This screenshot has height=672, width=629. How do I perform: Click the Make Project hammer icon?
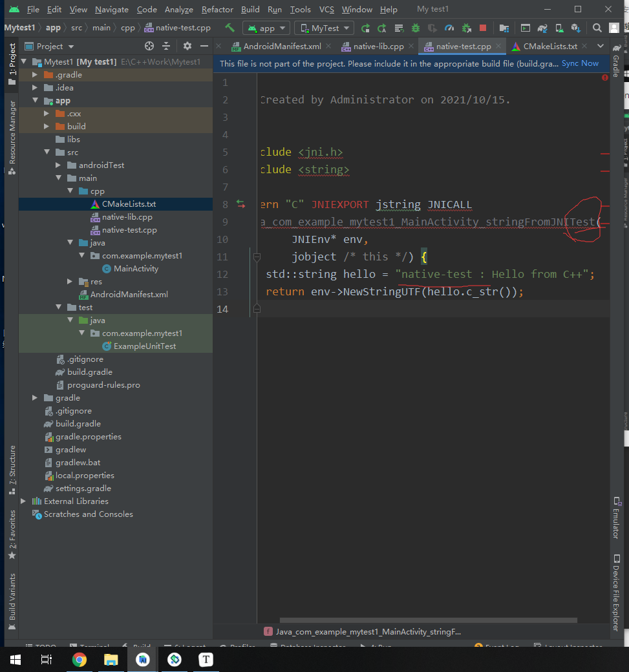[229, 28]
